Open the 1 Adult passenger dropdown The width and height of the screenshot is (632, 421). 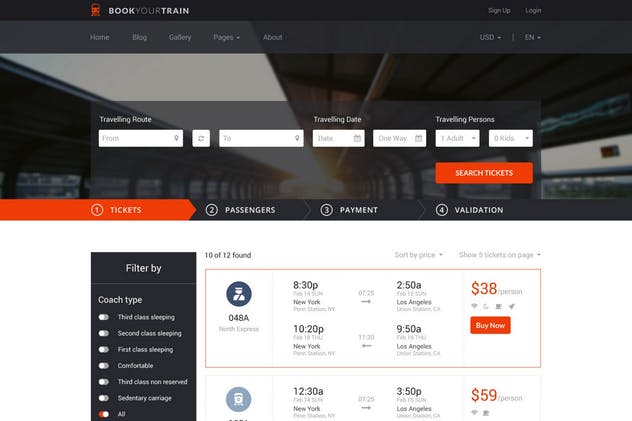pyautogui.click(x=457, y=138)
